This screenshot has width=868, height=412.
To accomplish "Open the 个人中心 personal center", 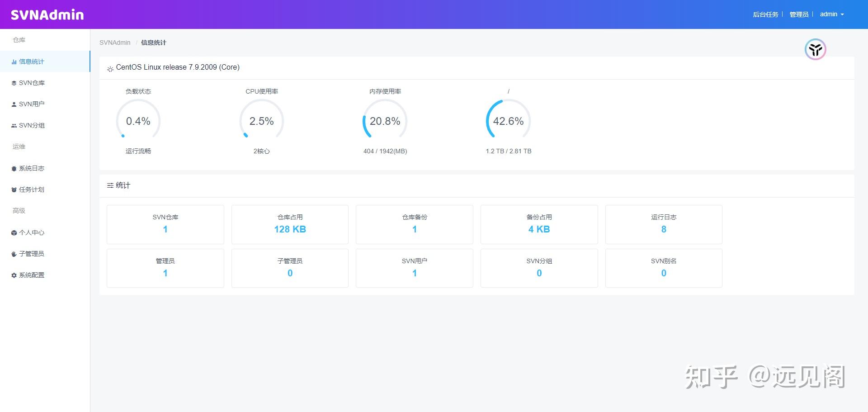I will point(31,232).
